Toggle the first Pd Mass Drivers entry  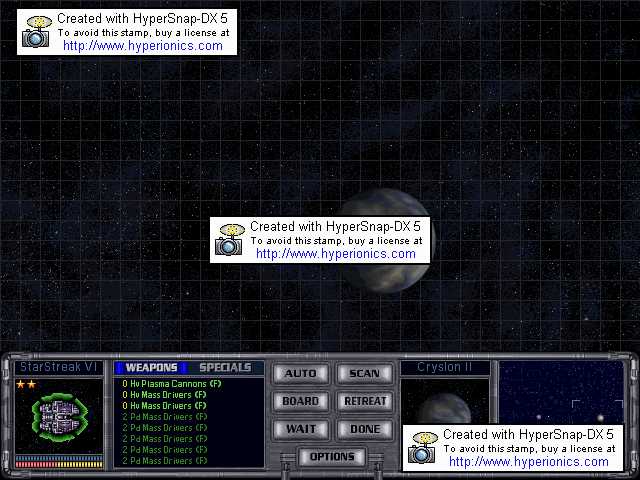[x=164, y=417]
